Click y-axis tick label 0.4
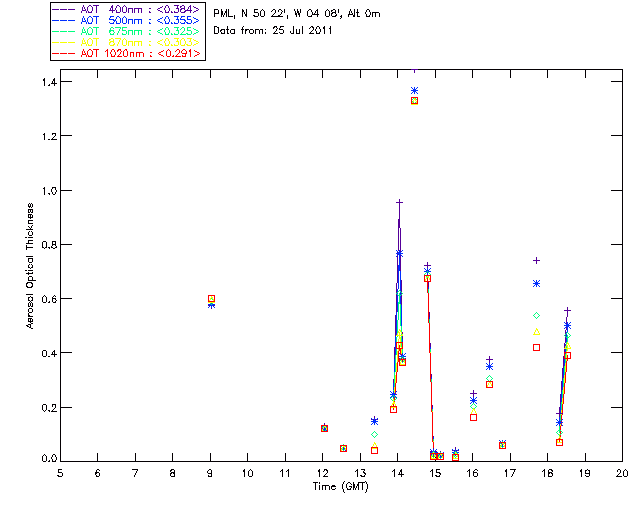640x512 pixels. (49, 353)
